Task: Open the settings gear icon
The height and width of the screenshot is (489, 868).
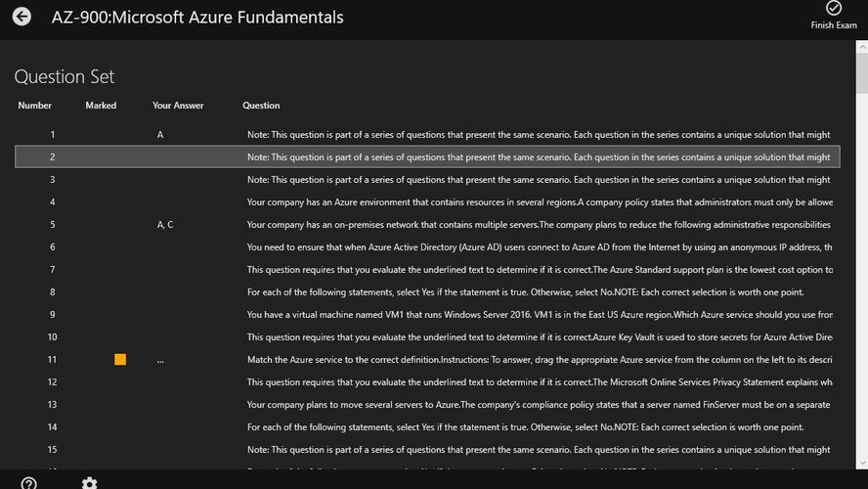Action: [x=89, y=483]
